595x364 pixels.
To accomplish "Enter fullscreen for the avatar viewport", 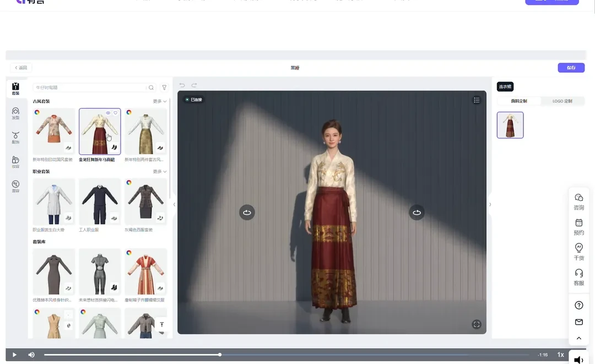I will 477,324.
